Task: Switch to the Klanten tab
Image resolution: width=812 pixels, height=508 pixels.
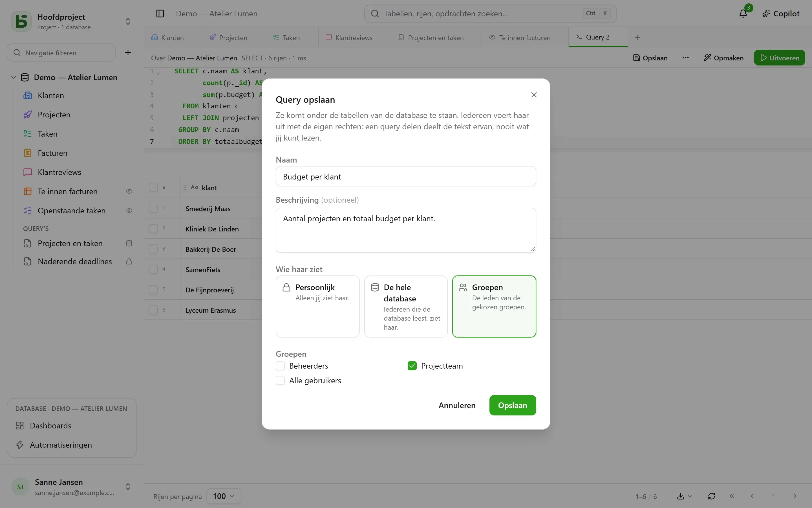Action: pos(173,37)
